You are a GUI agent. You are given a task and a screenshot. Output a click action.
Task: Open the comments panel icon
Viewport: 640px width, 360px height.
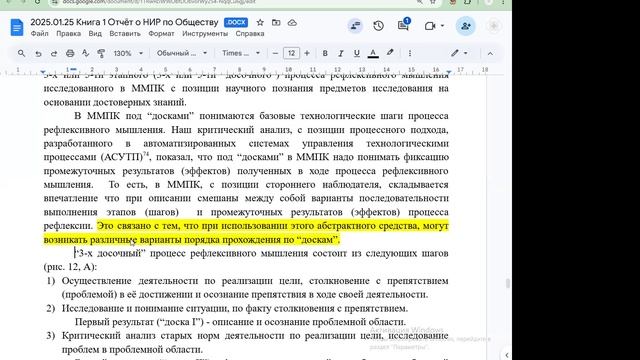[403, 26]
